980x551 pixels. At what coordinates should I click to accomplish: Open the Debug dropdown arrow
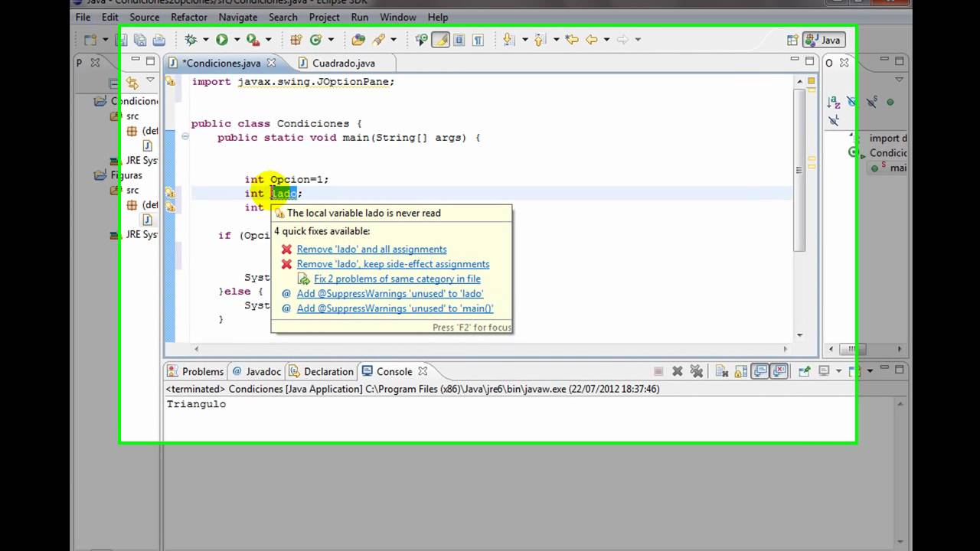point(206,40)
